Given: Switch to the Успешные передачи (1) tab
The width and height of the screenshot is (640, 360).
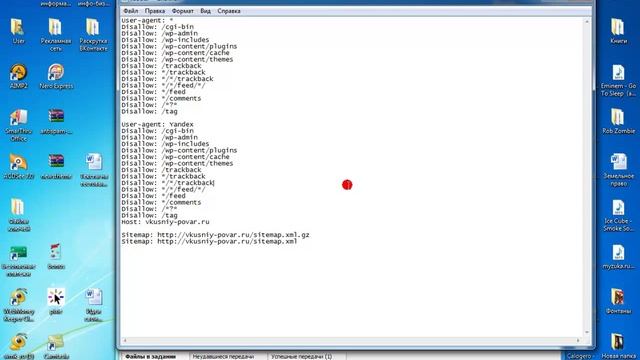Looking at the screenshot, I should (301, 356).
